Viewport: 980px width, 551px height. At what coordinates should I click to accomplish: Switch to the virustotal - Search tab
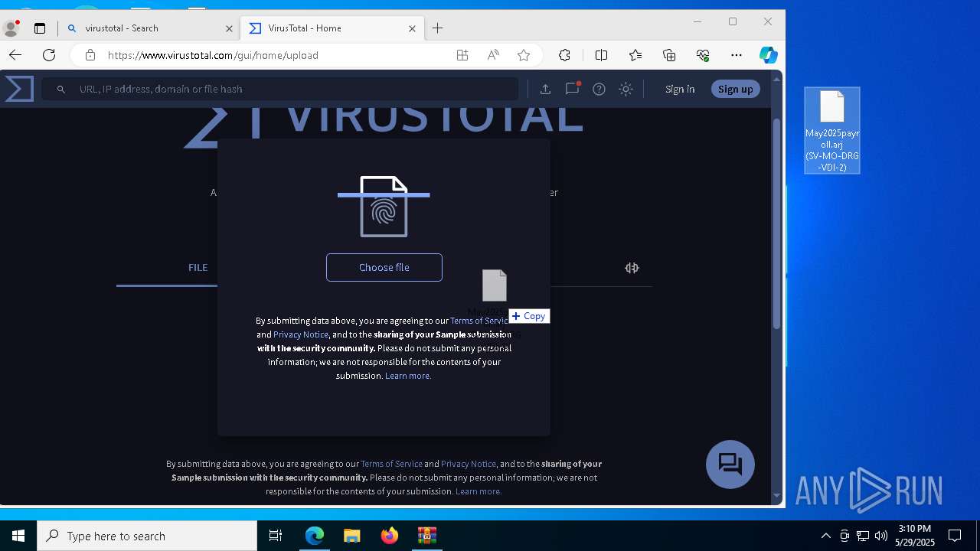151,28
